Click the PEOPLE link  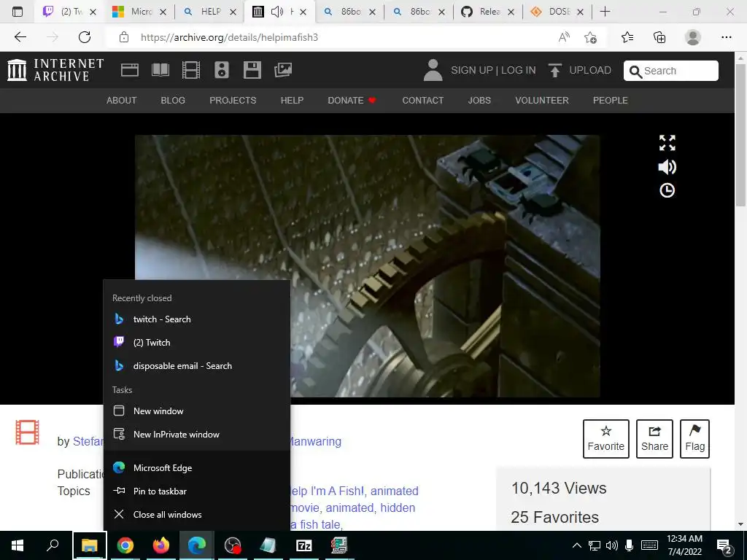point(611,101)
